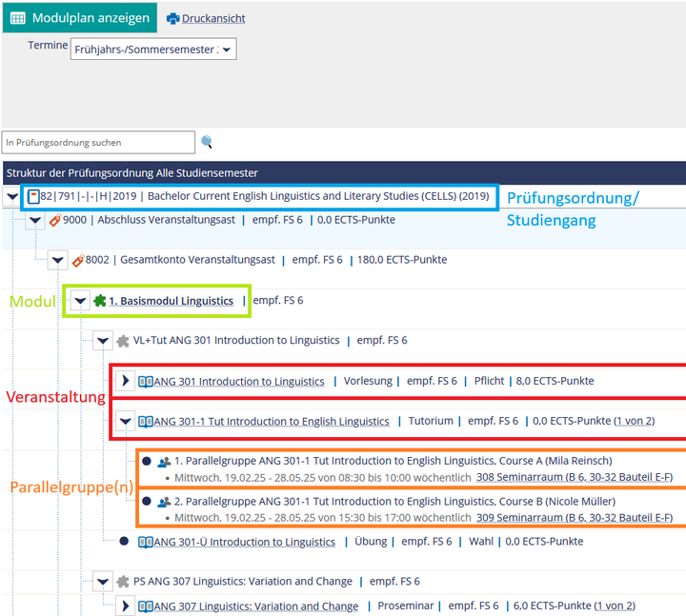
Task: Click the magnifier search icon
Action: [207, 142]
